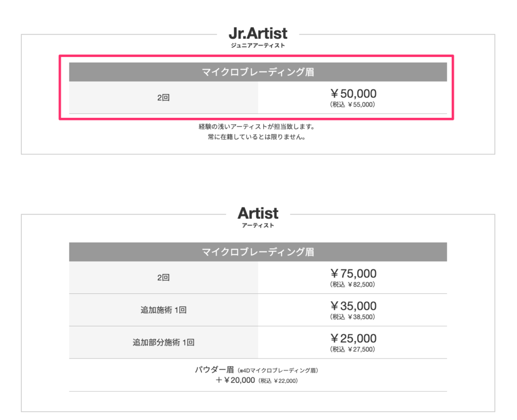This screenshot has width=517, height=420.
Task: Click the Jr.Artist 2回 cell
Action: pyautogui.click(x=163, y=98)
